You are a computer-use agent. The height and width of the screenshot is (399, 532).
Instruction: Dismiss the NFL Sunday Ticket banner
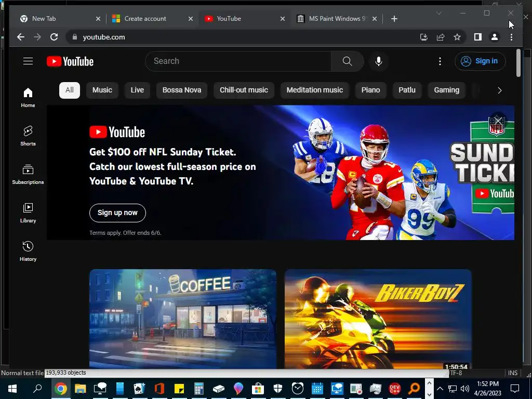coord(498,121)
